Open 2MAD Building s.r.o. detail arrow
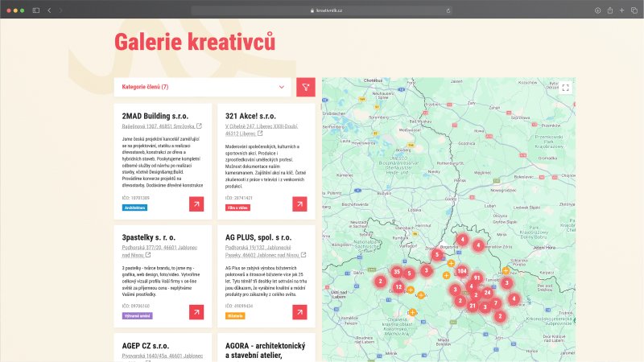Screen dimensions: 644x362 [x=196, y=204]
